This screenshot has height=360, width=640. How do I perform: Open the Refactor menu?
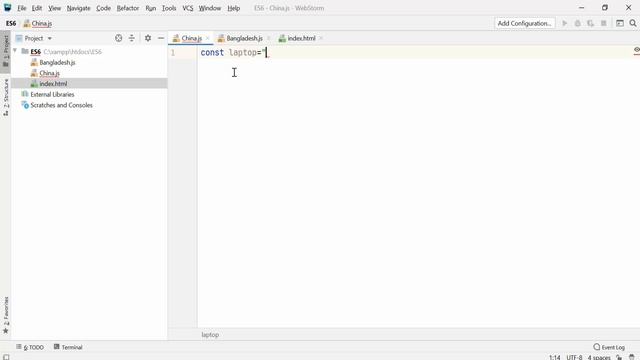pyautogui.click(x=128, y=8)
